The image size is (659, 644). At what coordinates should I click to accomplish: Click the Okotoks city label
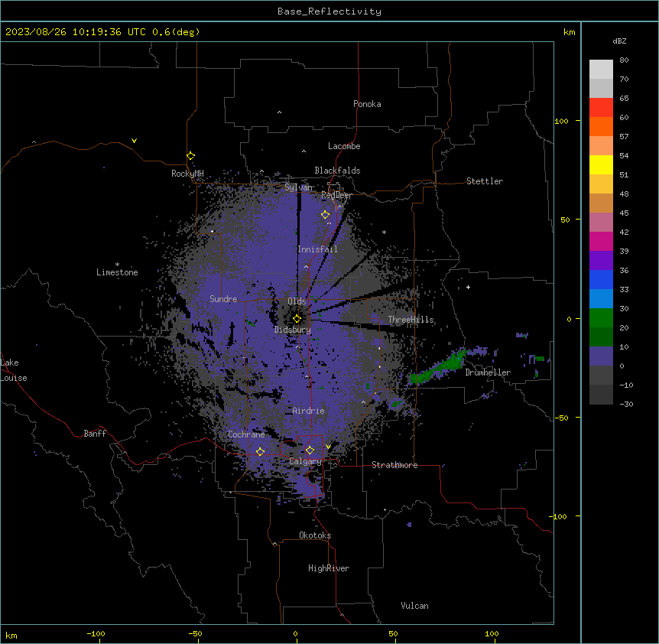coord(315,535)
